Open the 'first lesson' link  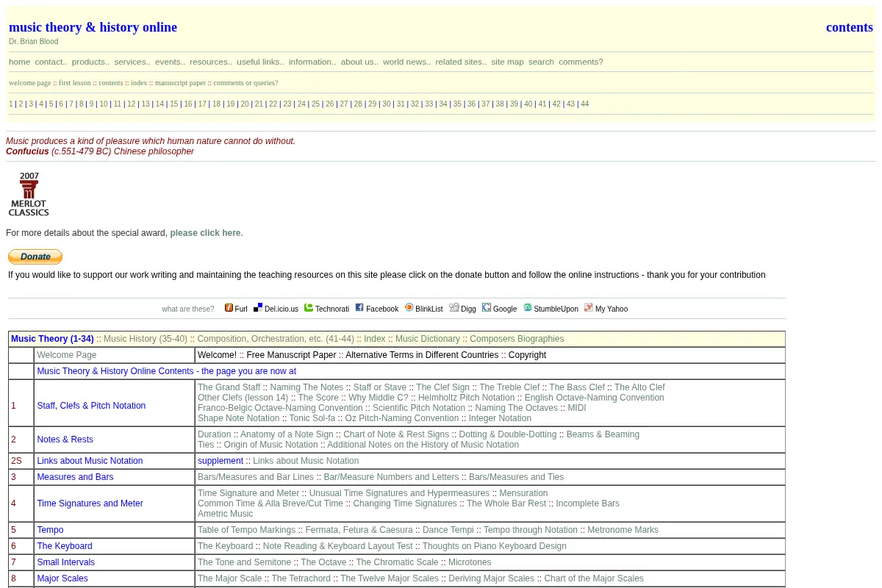click(x=75, y=83)
